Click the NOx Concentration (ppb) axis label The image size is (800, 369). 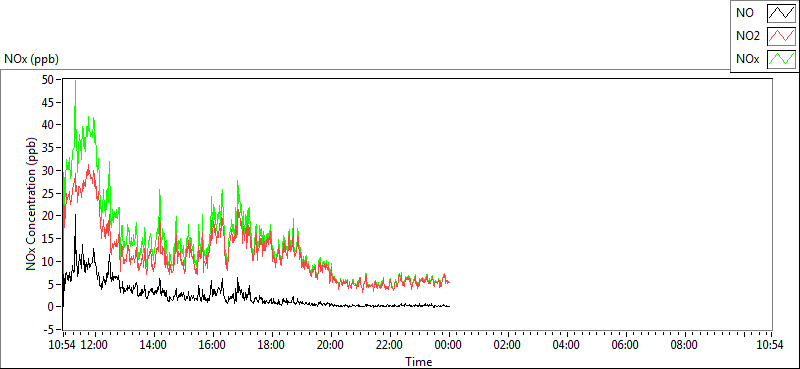click(31, 203)
